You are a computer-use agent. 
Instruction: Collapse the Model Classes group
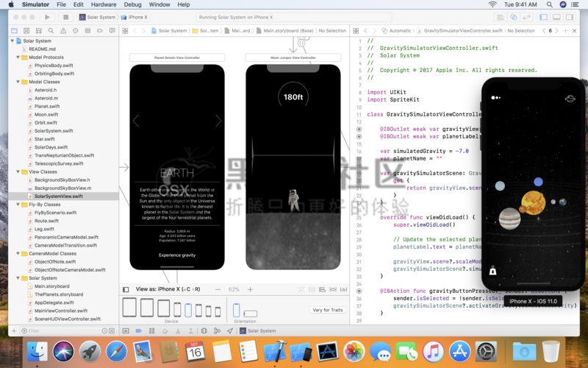[x=18, y=82]
